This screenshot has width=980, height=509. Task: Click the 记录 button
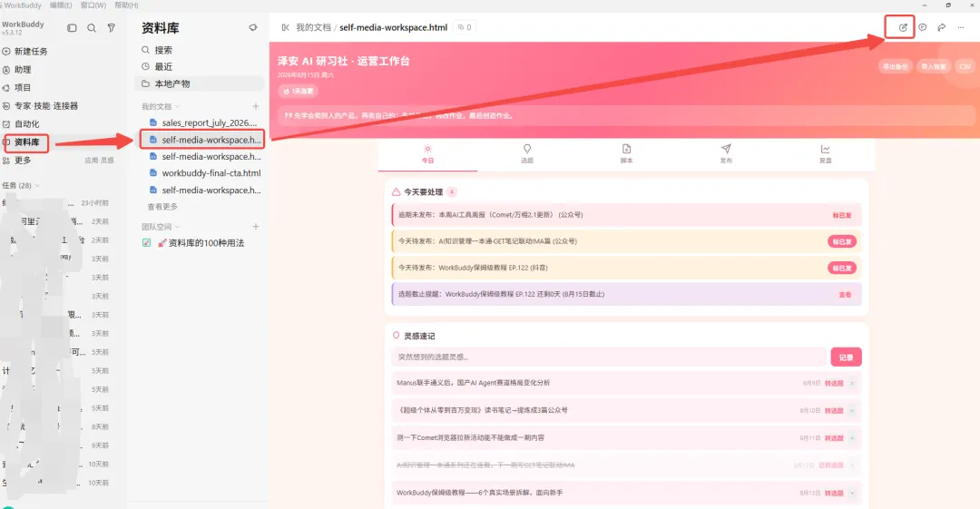[847, 357]
